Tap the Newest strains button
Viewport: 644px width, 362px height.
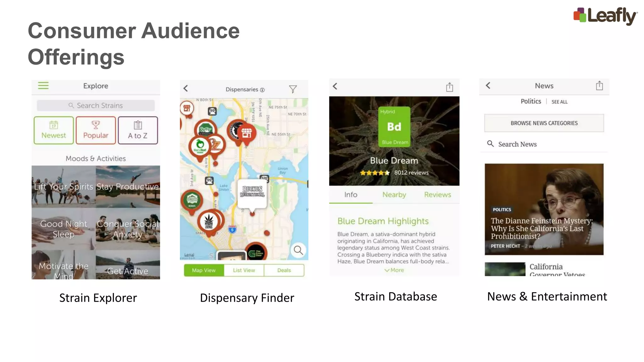(x=54, y=130)
